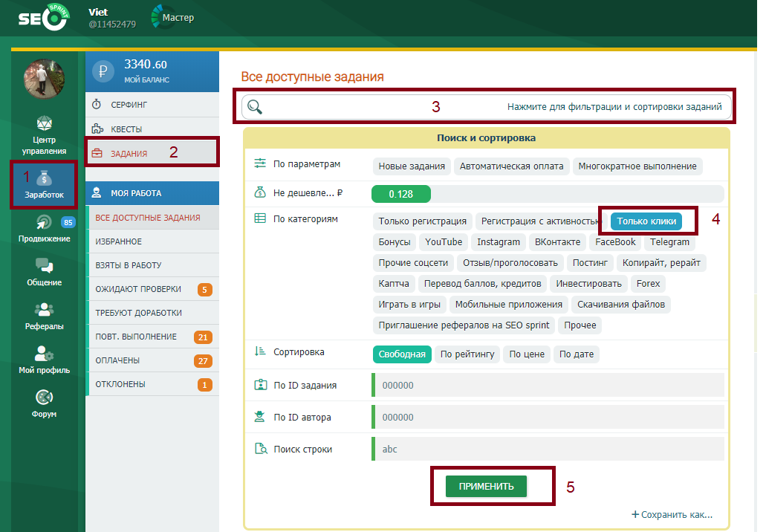
Task: Toggle Автоматическая оплата filter
Action: click(x=513, y=166)
